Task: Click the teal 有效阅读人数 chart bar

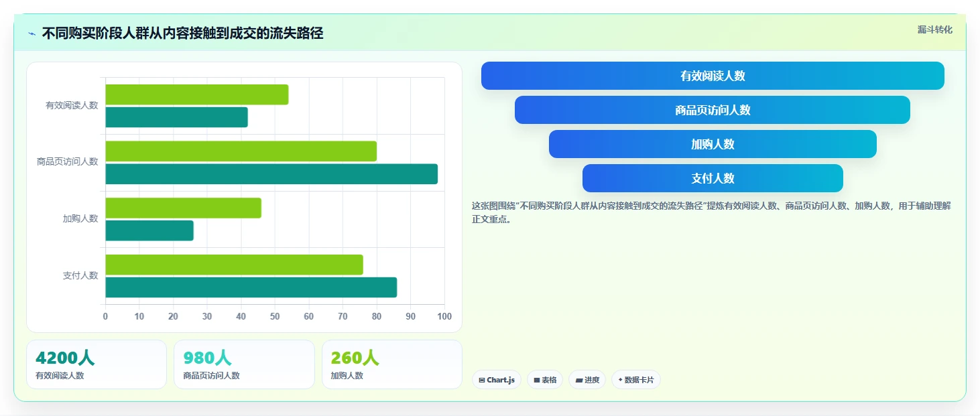Action: (x=176, y=117)
